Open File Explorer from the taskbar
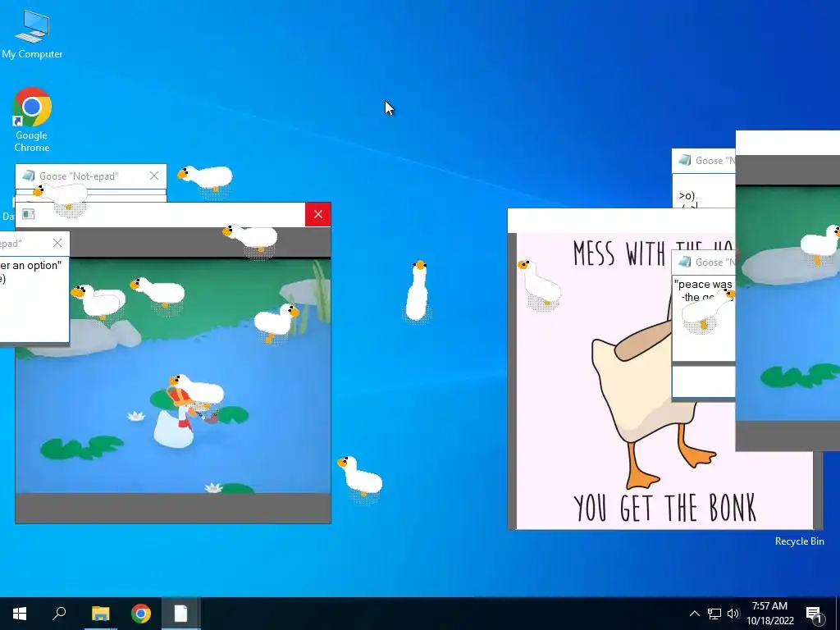 click(100, 614)
